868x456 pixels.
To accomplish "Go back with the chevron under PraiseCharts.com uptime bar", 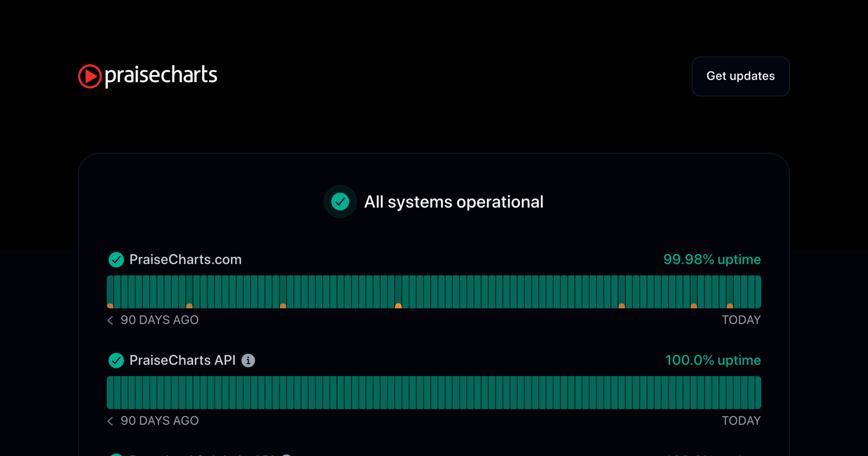I will click(x=110, y=320).
